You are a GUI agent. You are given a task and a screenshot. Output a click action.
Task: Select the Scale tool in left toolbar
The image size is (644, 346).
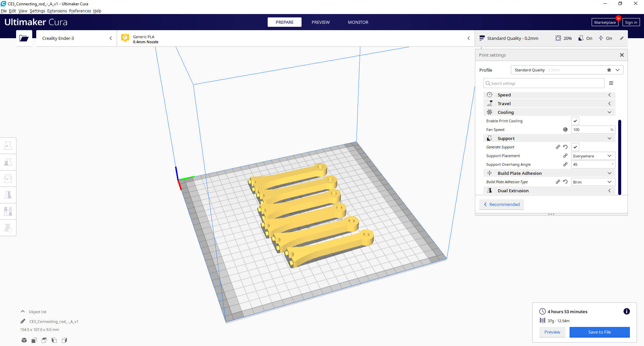tap(8, 162)
